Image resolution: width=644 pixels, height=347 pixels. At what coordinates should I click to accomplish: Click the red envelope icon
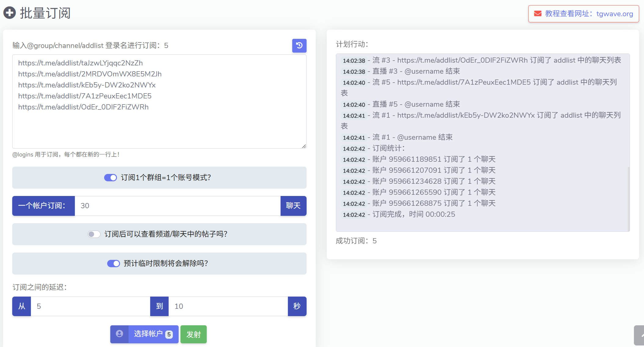click(x=537, y=14)
